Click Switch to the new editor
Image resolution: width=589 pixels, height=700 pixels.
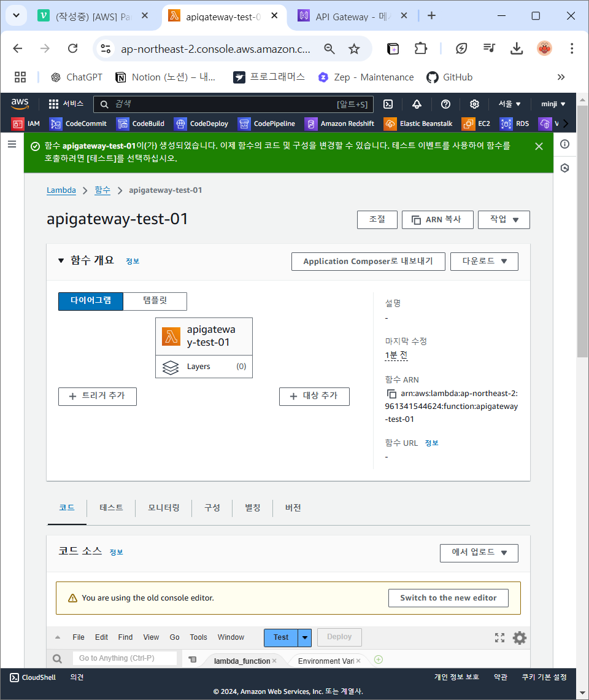[x=448, y=598]
